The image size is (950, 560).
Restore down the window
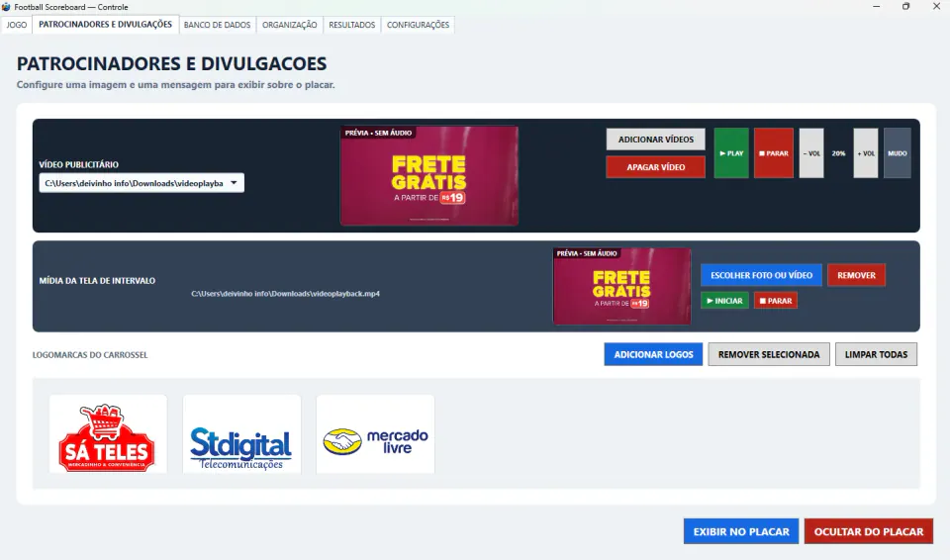(905, 7)
